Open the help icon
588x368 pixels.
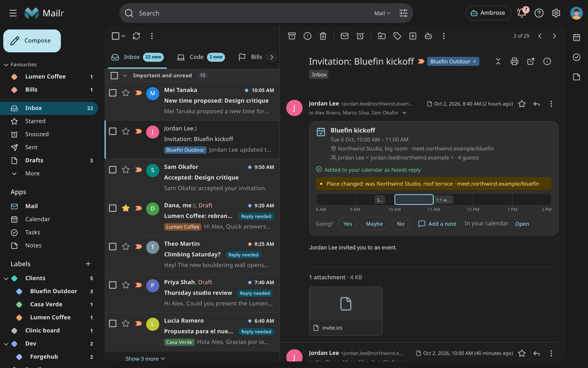(539, 13)
